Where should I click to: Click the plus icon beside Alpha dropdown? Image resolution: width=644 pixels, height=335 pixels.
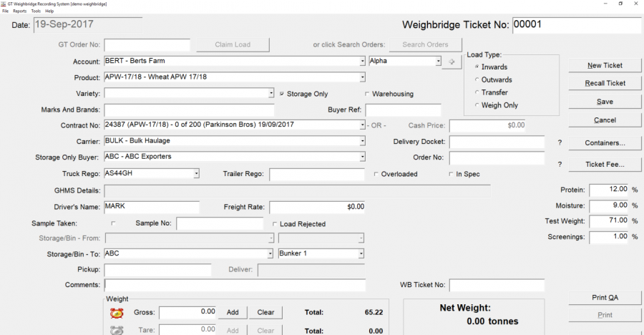tap(452, 62)
